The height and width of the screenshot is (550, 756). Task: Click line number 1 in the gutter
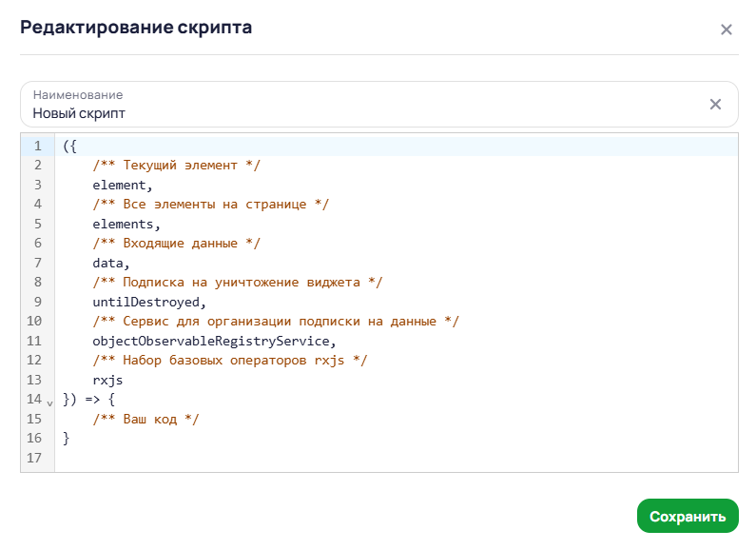click(37, 146)
